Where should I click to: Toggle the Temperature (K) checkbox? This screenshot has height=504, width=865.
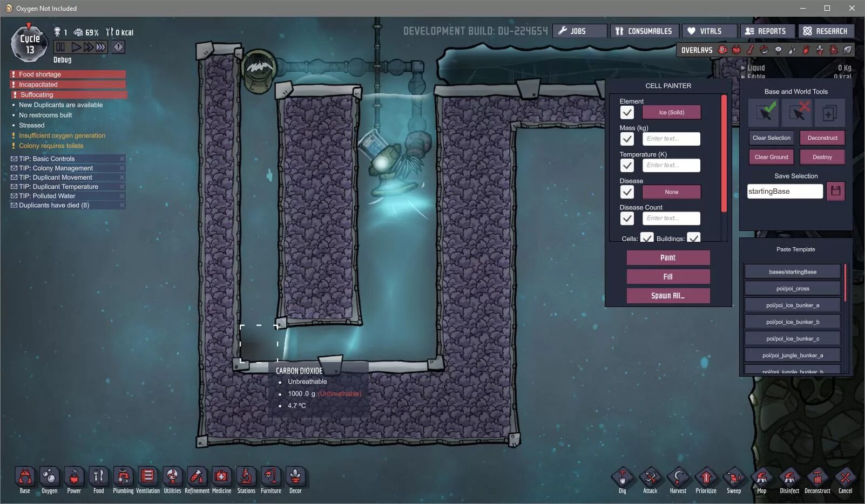tap(627, 165)
